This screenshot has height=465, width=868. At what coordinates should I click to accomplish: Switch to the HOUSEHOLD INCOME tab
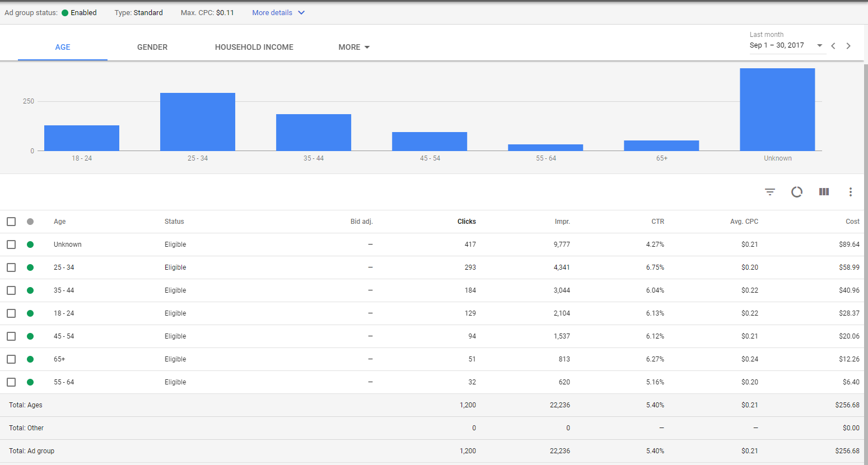254,47
